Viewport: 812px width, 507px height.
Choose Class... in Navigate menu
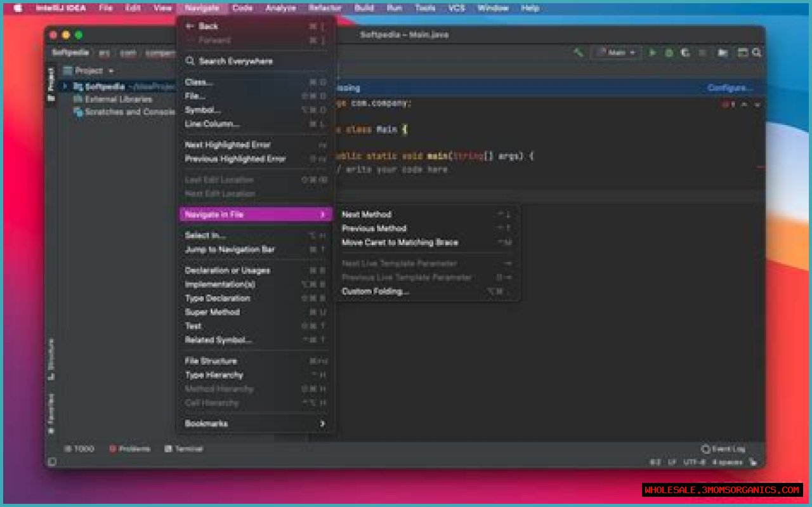[256, 82]
